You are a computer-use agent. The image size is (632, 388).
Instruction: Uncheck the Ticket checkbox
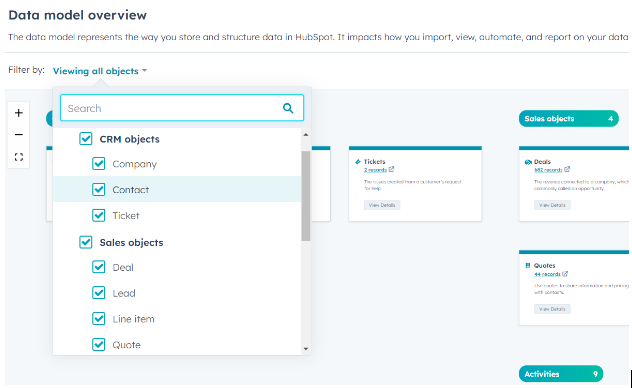point(98,215)
